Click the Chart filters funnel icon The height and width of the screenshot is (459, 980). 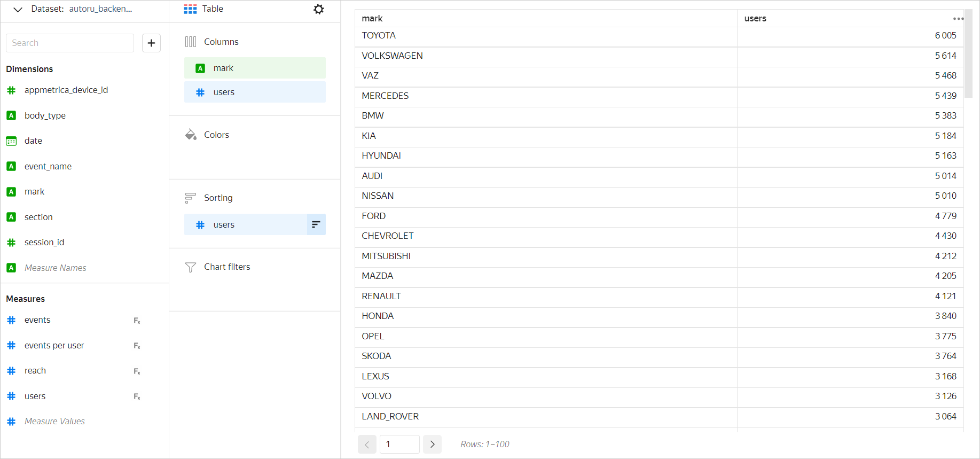[x=191, y=267]
